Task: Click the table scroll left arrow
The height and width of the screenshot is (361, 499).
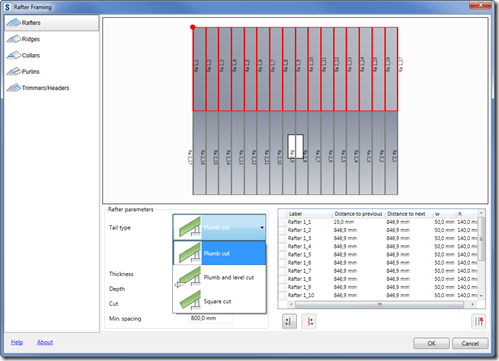Action: tap(291, 304)
